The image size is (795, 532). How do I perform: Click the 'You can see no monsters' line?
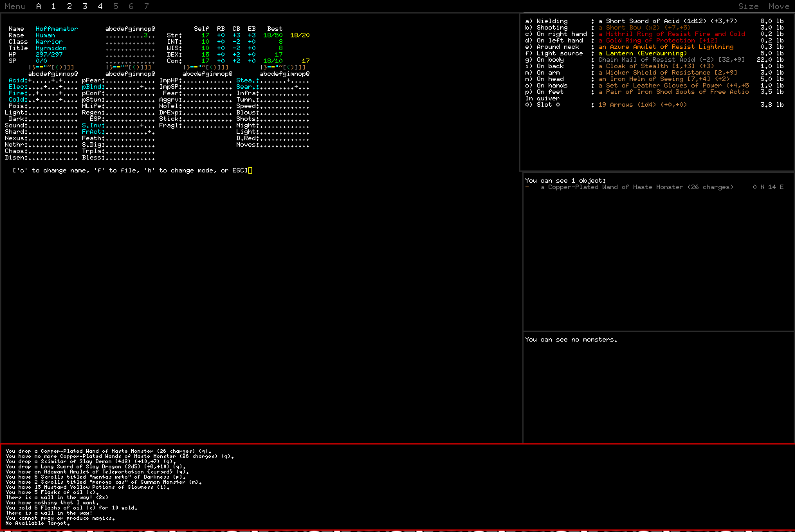pyautogui.click(x=571, y=340)
